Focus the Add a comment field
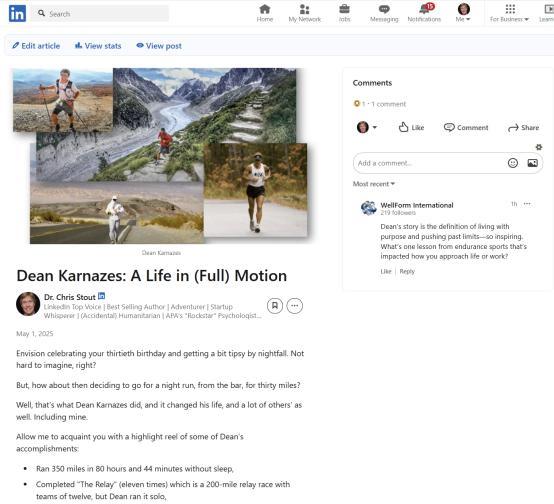The image size is (554, 504). click(448, 163)
